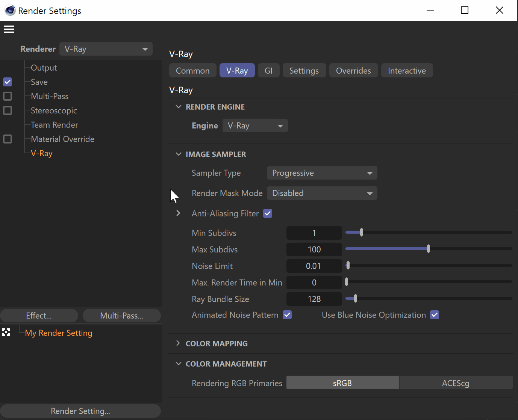Select Team Render in the settings tree

55,125
